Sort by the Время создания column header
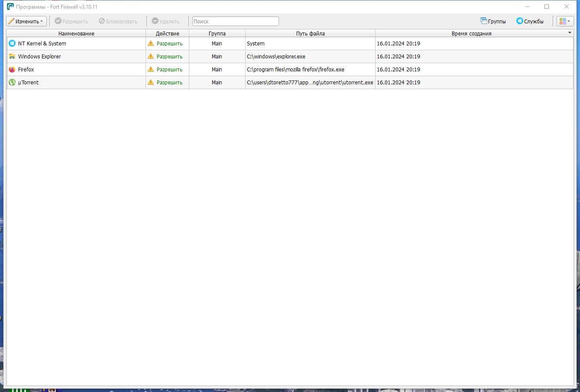The image size is (580, 392). 474,33
